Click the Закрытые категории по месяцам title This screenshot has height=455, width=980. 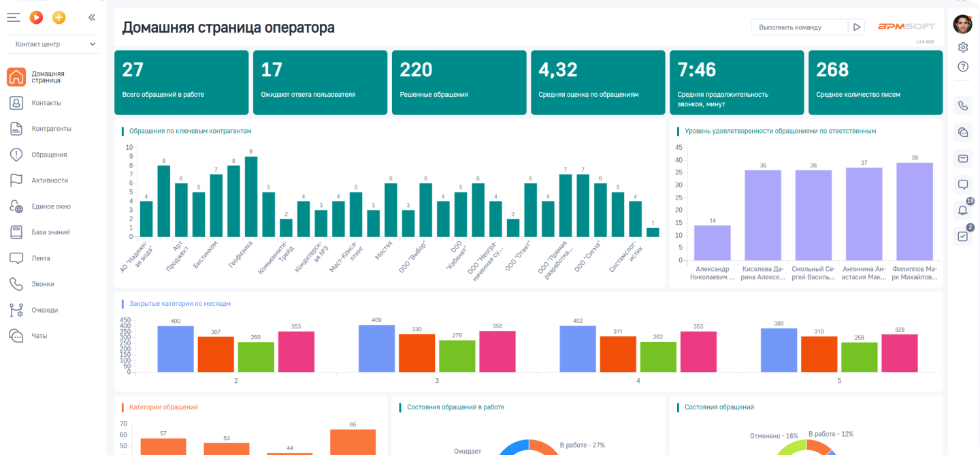coord(180,304)
